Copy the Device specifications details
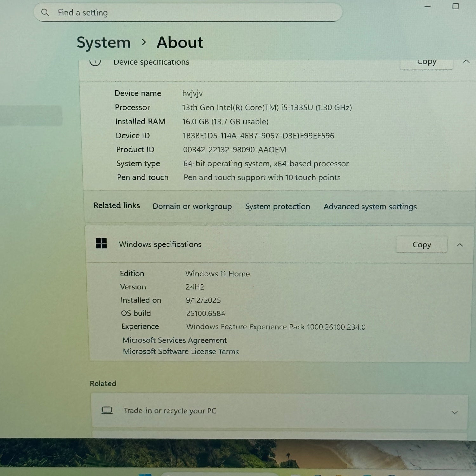Viewport: 476px width, 476px height. [426, 63]
